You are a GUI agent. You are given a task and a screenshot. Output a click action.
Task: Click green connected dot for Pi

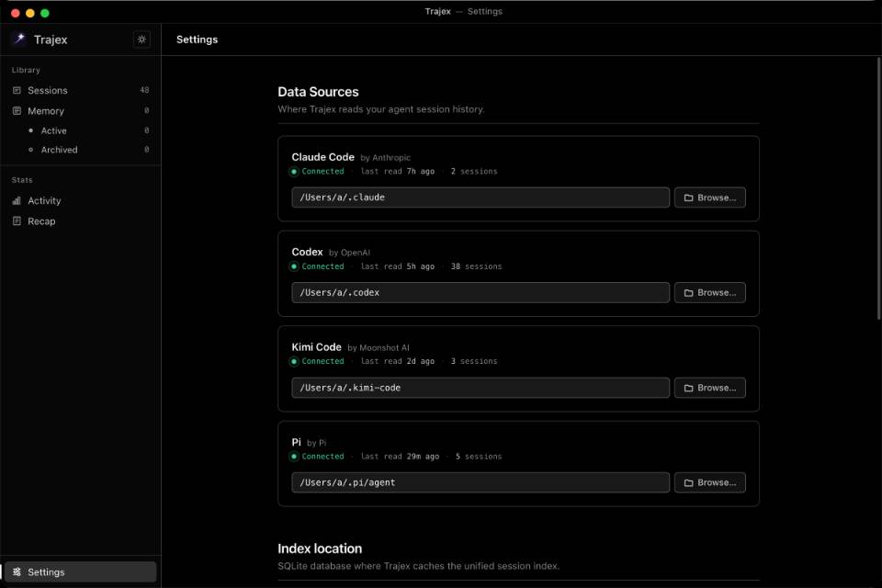[x=294, y=457]
